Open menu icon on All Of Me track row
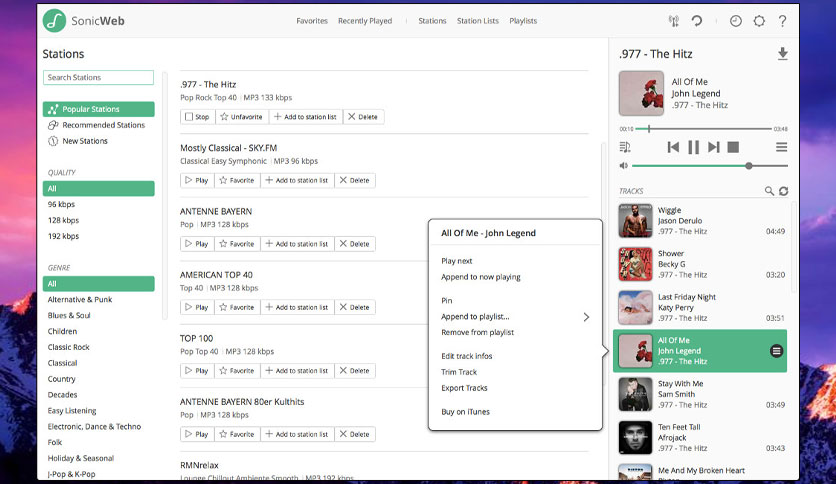836x484 pixels. click(x=776, y=351)
